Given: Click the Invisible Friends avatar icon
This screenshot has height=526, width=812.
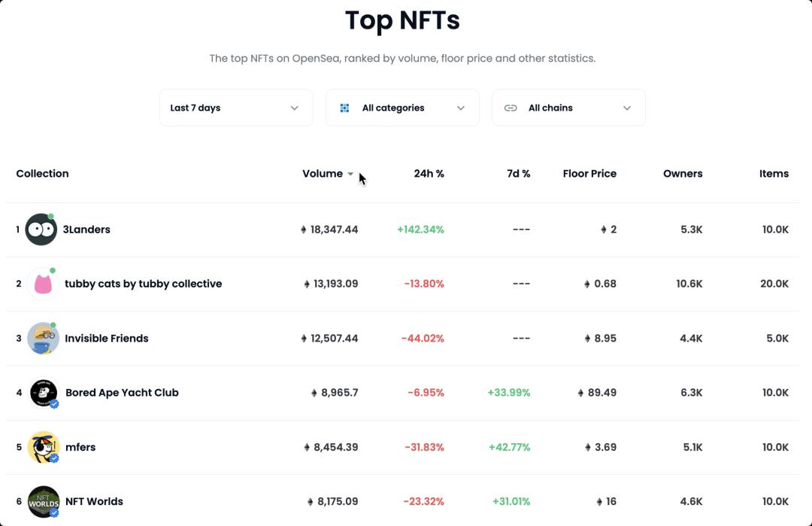Looking at the screenshot, I should point(43,339).
